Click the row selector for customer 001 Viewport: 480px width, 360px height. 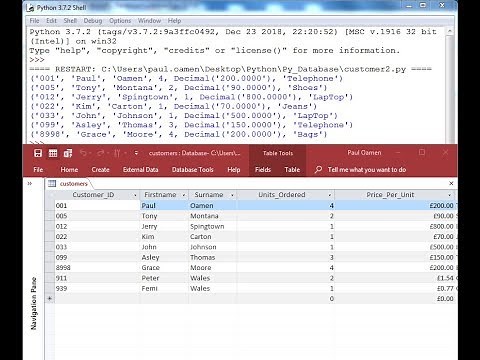click(x=50, y=205)
